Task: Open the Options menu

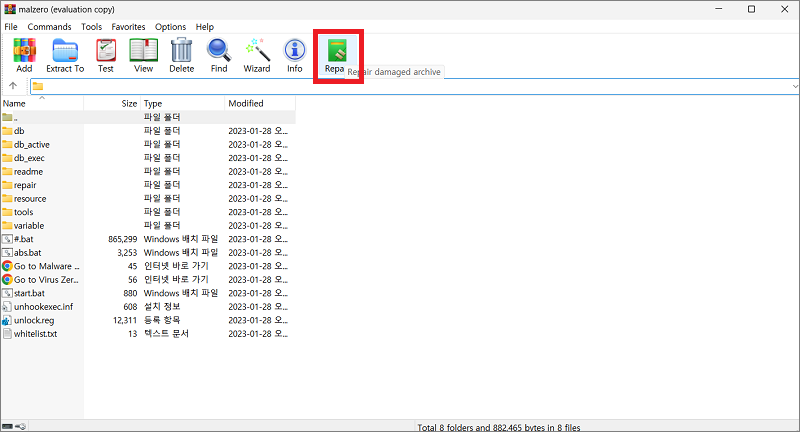Action: pyautogui.click(x=170, y=27)
